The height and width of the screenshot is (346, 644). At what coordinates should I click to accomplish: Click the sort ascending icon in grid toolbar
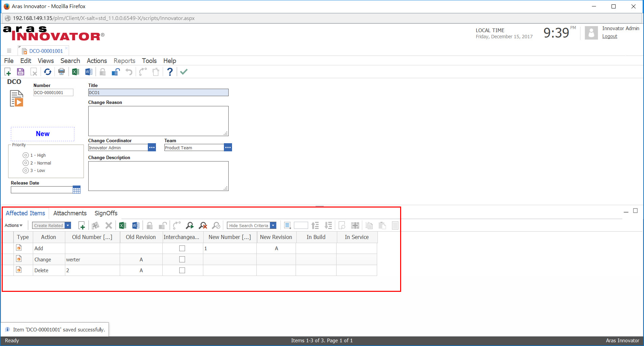[315, 225]
